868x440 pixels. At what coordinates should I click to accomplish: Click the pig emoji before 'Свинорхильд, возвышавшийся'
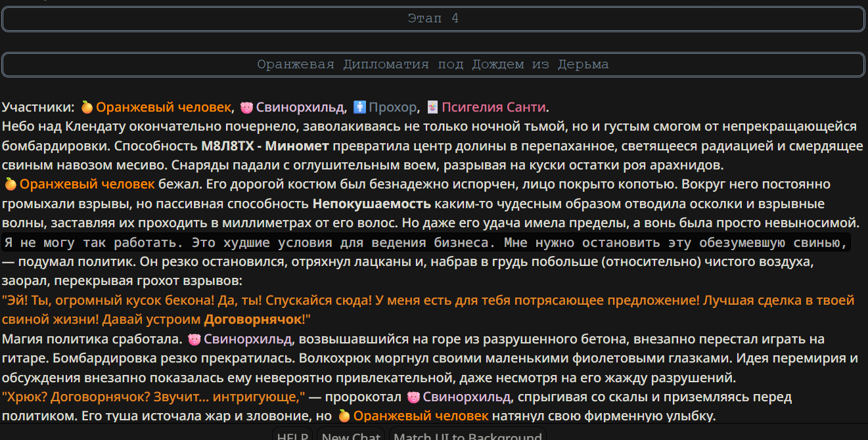(194, 340)
